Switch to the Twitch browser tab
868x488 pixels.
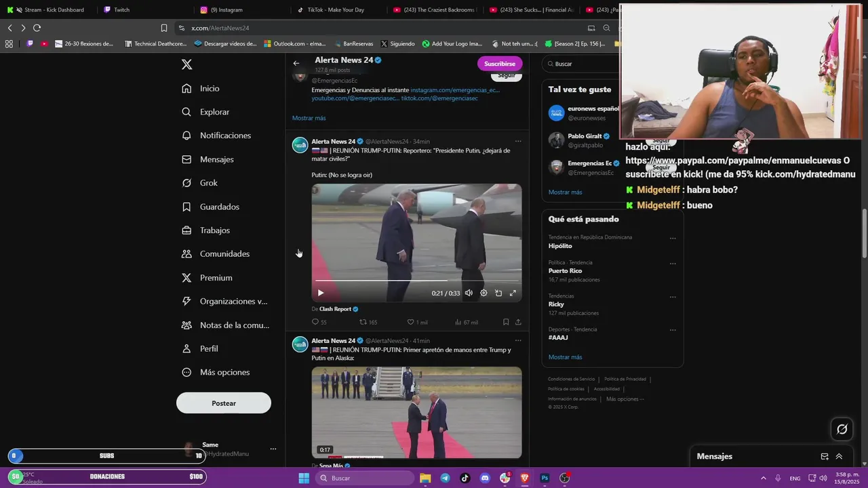121,9
